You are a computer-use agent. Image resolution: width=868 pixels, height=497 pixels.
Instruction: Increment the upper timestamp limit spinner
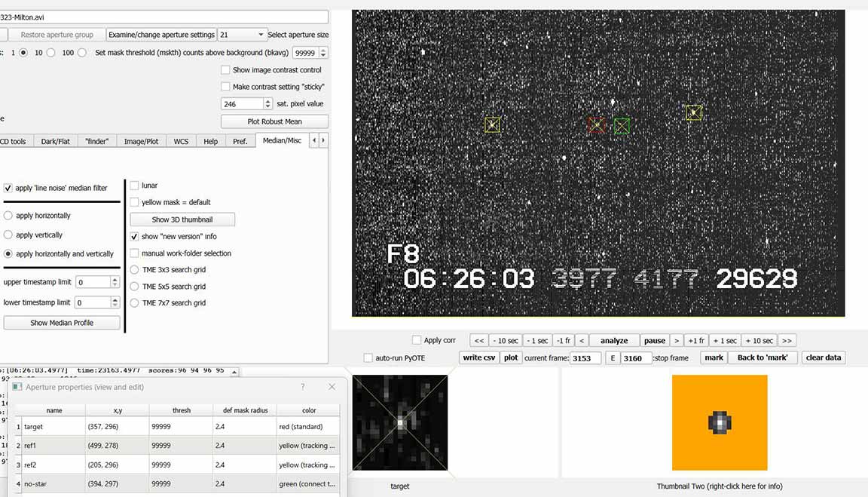115,279
